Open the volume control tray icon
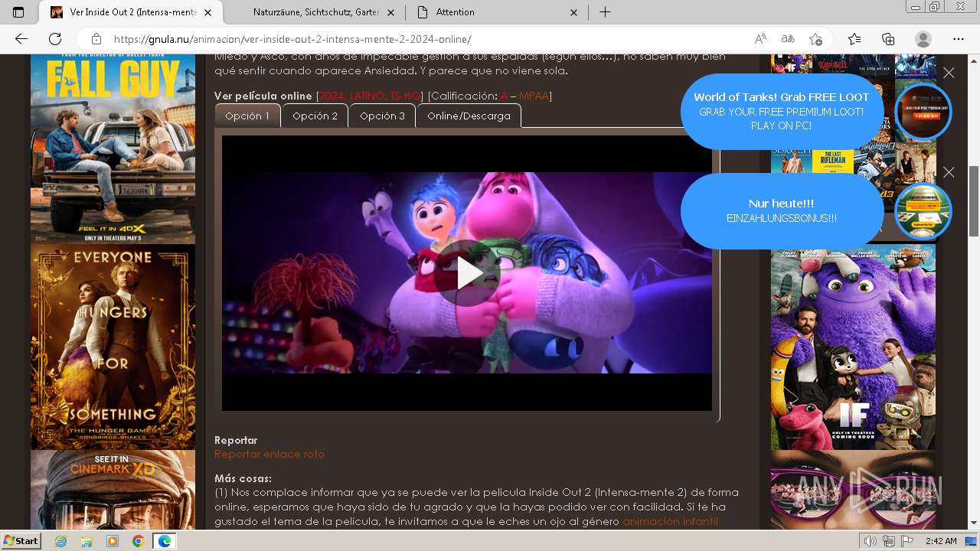980x551 pixels. 871,541
